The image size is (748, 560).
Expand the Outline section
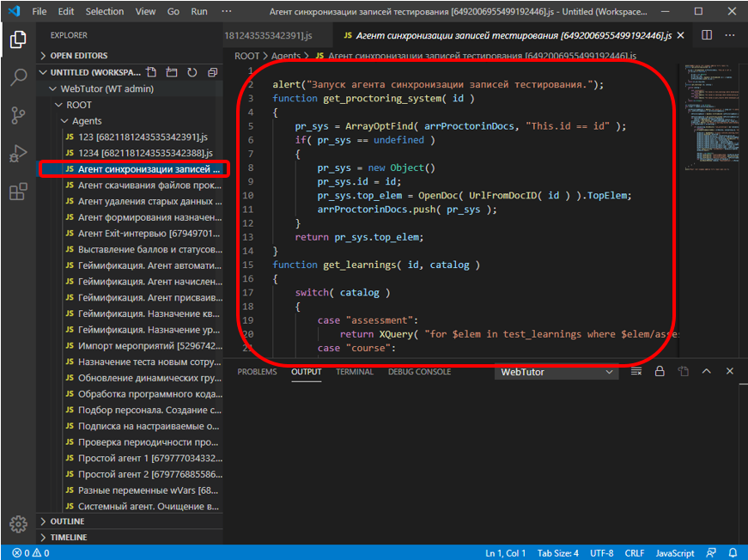(130, 520)
